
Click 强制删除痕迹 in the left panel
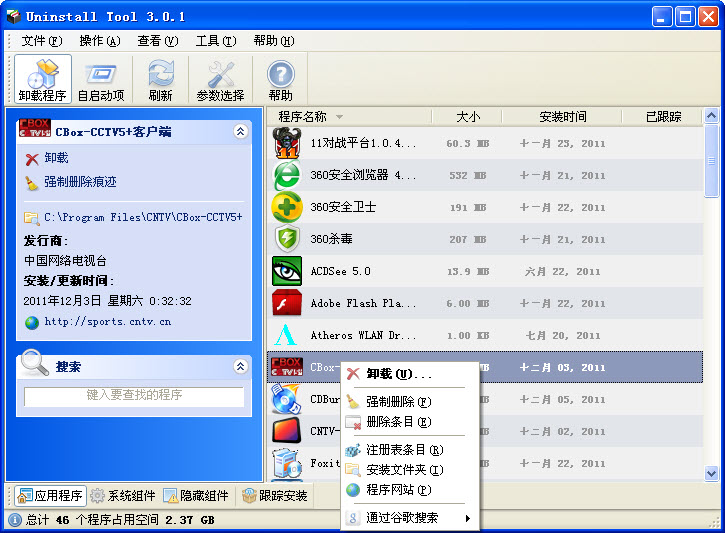tap(80, 182)
